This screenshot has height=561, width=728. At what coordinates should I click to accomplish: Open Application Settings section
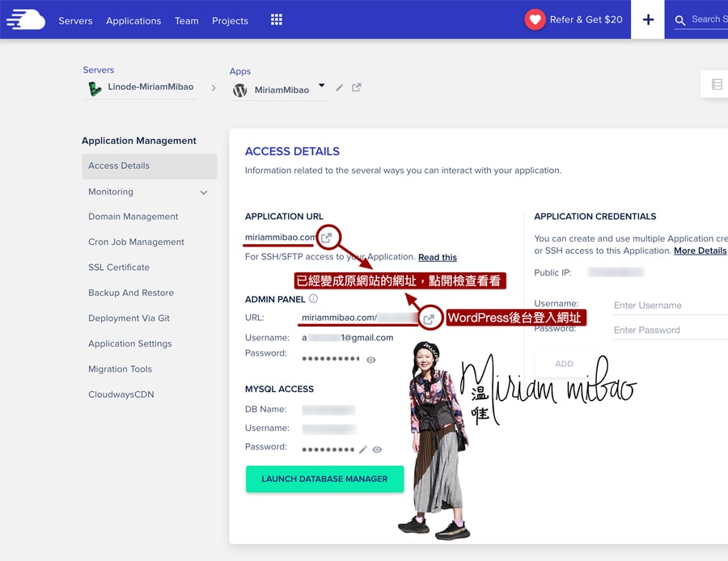point(130,344)
